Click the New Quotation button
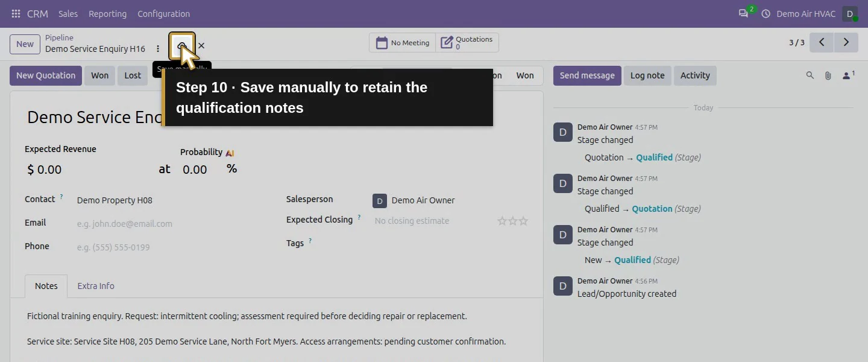Image resolution: width=868 pixels, height=362 pixels. [46, 75]
